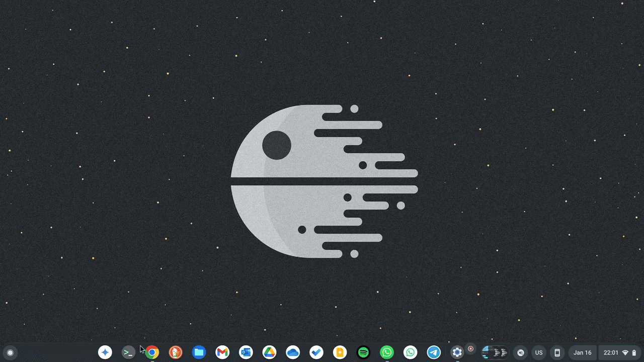This screenshot has height=362, width=644.
Task: Open the recent screenshots holding space
Action: click(x=495, y=352)
